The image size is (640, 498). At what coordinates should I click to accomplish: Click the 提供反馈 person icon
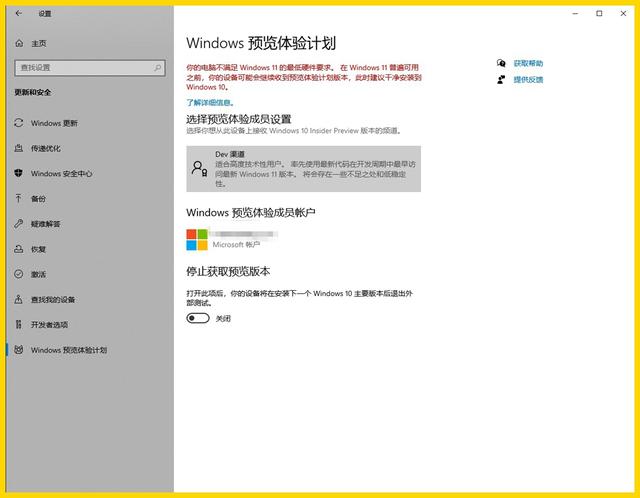point(501,79)
